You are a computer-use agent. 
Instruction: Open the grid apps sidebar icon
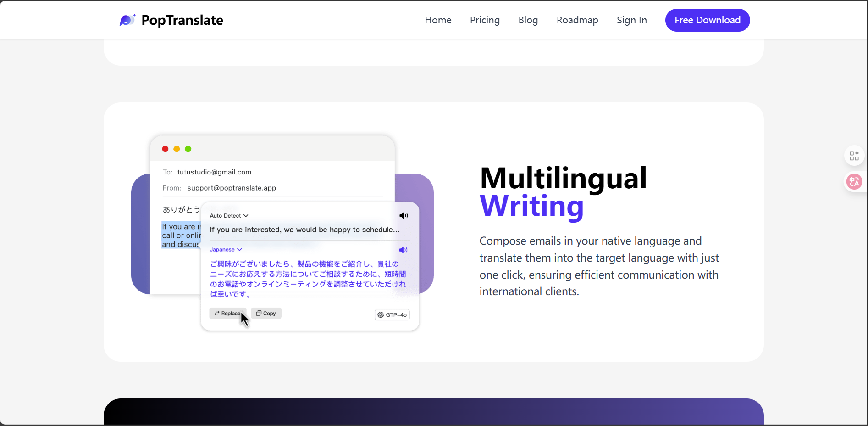(x=854, y=156)
